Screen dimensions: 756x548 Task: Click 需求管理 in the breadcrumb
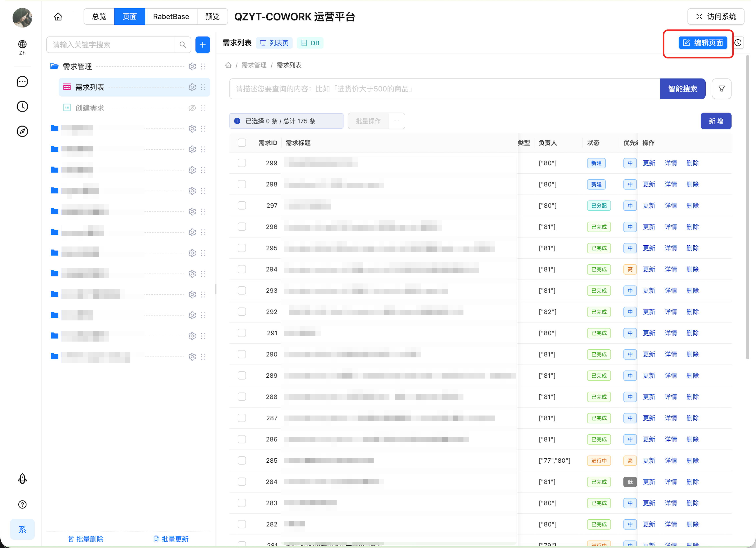tap(254, 65)
